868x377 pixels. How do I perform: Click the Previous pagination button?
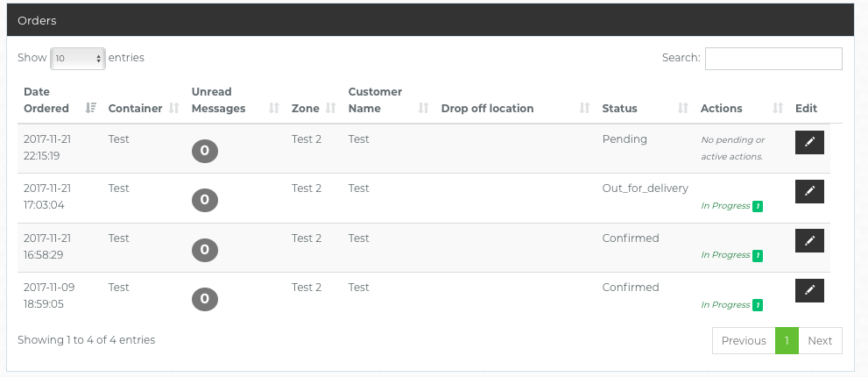(x=744, y=341)
